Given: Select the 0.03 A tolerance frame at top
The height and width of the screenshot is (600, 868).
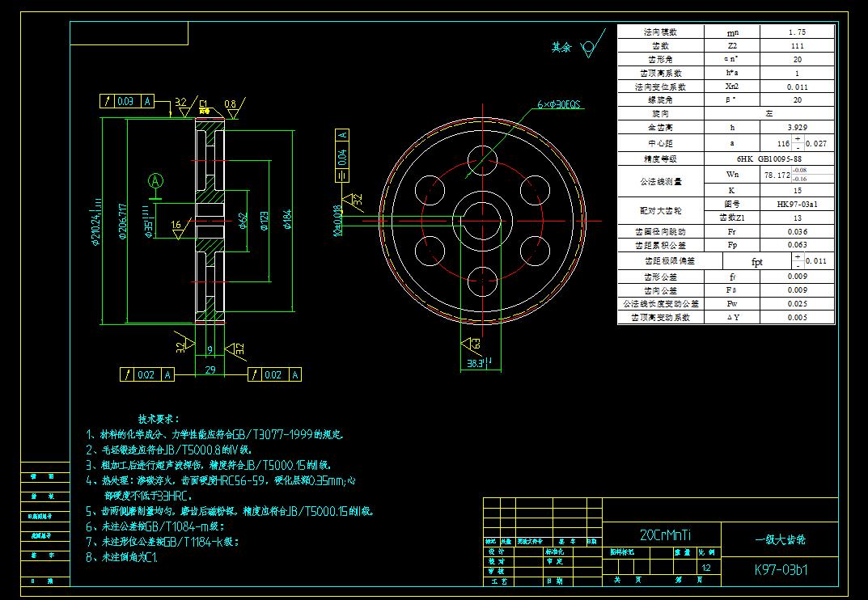Looking at the screenshot, I should pos(127,99).
